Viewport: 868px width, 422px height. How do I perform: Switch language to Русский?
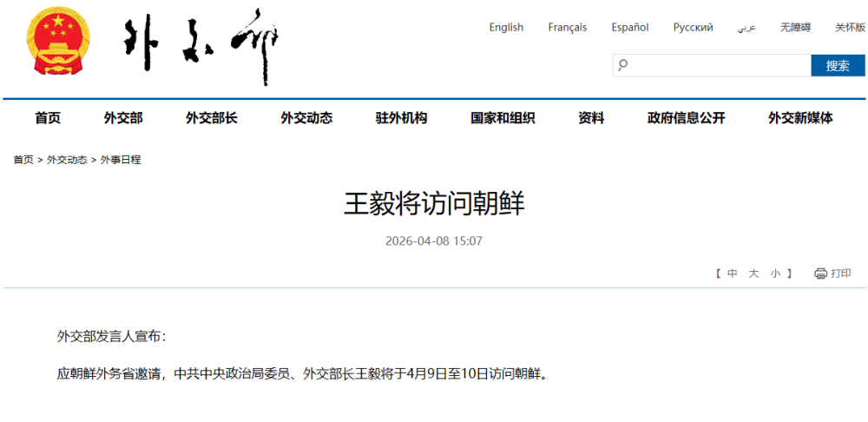click(693, 28)
